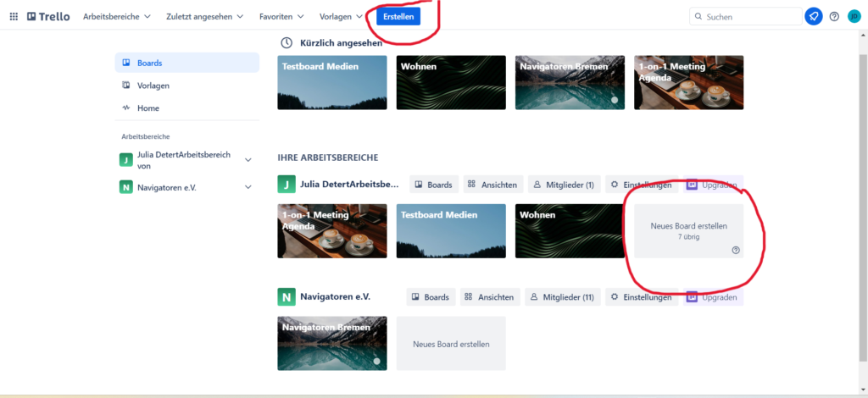
Task: Open Einstellungen for Navigatoren e.V. workspace
Action: (x=642, y=297)
